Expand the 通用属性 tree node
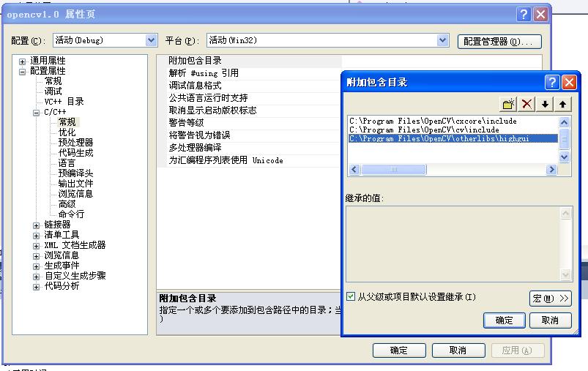588x371 pixels. tap(23, 61)
